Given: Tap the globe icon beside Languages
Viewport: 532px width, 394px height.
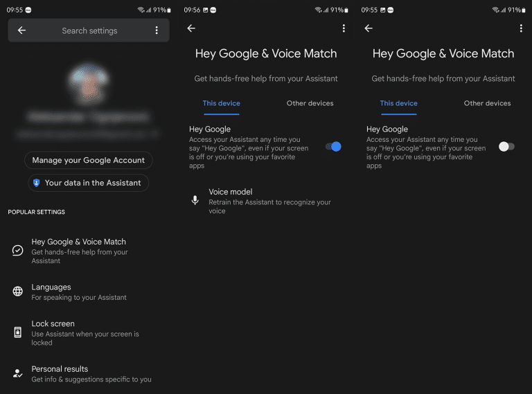Looking at the screenshot, I should coord(18,292).
